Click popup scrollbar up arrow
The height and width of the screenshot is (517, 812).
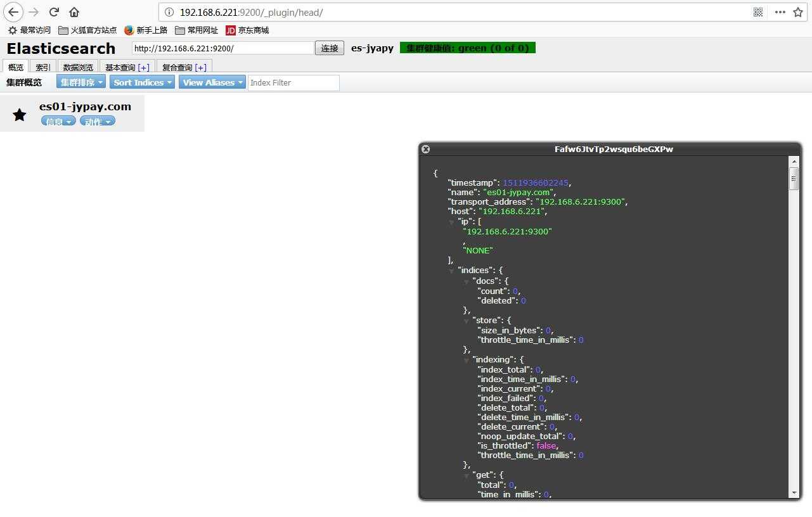794,162
